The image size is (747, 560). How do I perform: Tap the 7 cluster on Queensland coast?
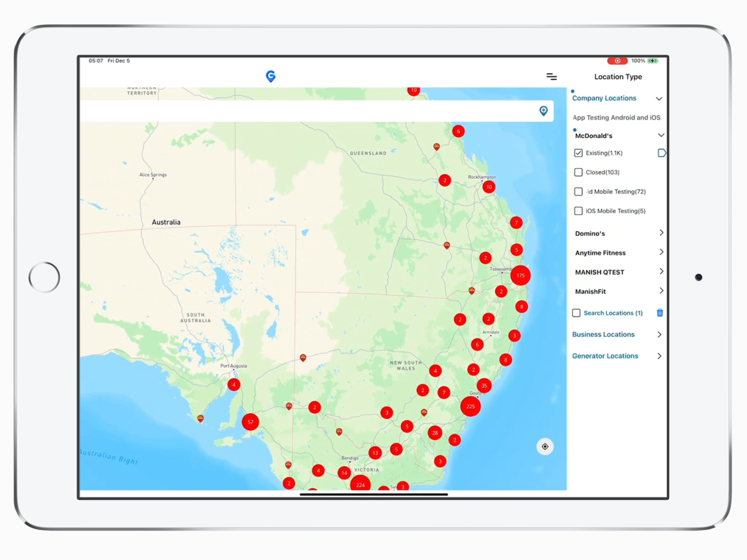pos(516,223)
